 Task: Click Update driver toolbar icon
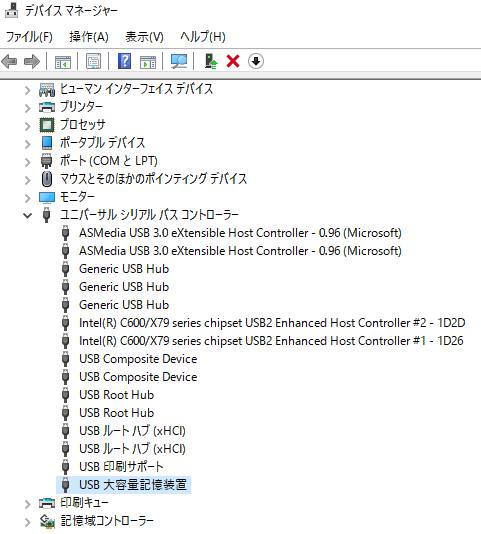211,62
